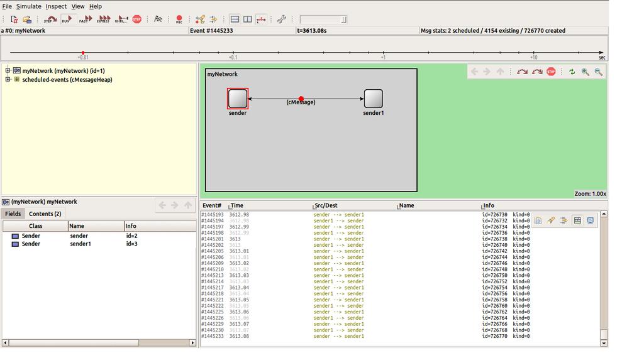The width and height of the screenshot is (644, 358).
Task: Click the sender1 module in network canvas
Action: point(374,99)
